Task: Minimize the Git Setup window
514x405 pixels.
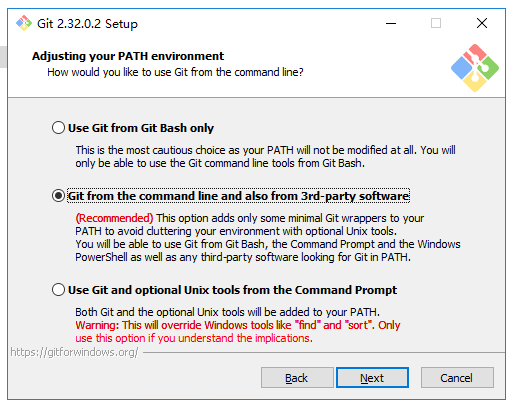Action: point(391,23)
